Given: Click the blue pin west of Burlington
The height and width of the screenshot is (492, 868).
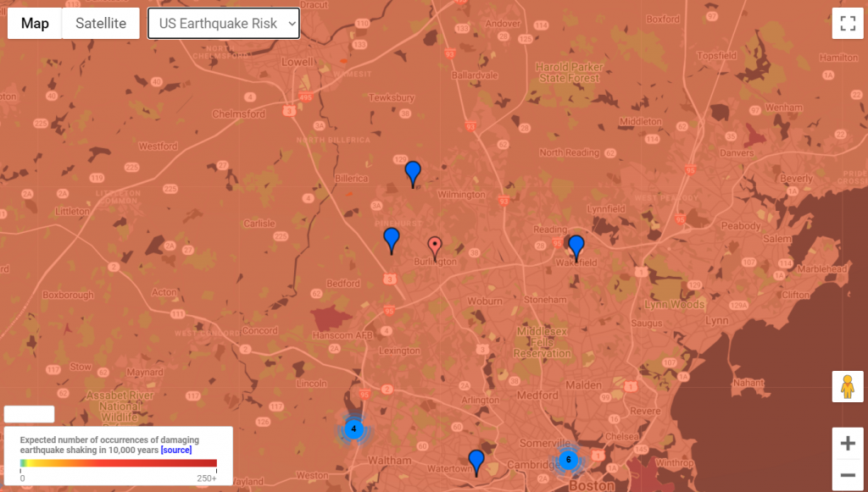Looking at the screenshot, I should [391, 239].
